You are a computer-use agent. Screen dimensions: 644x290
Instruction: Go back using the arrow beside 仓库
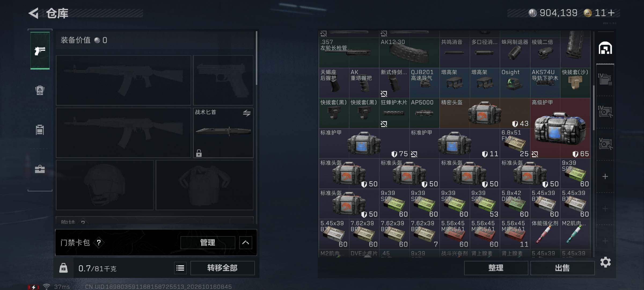[34, 13]
